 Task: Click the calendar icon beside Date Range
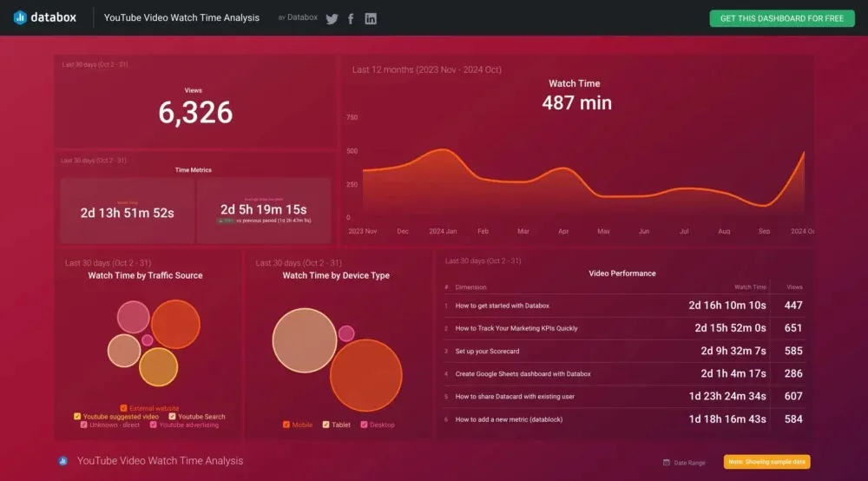(x=666, y=463)
